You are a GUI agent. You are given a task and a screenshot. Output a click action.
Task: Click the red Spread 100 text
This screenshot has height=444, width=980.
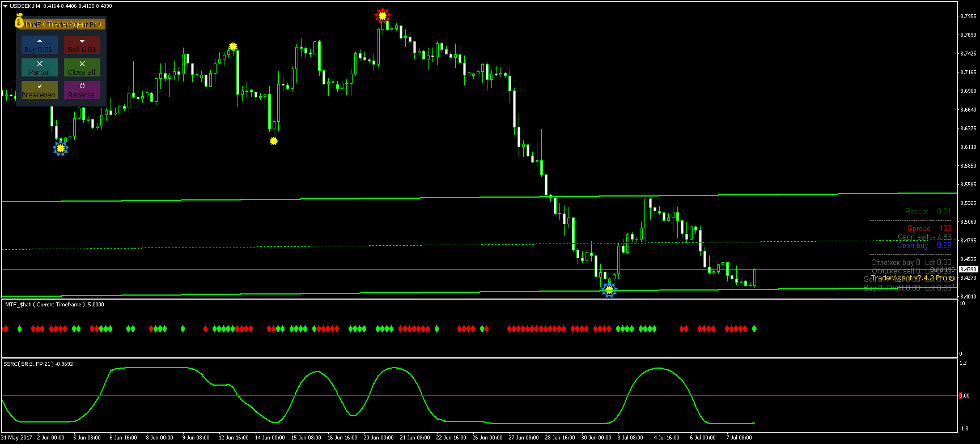click(x=929, y=228)
